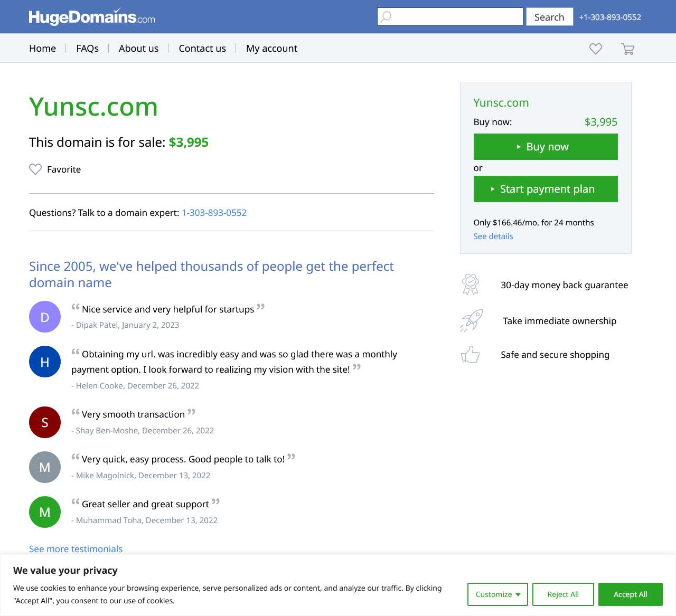676x616 pixels.
Task: Click the money back guarantee badge icon
Action: pos(470,285)
